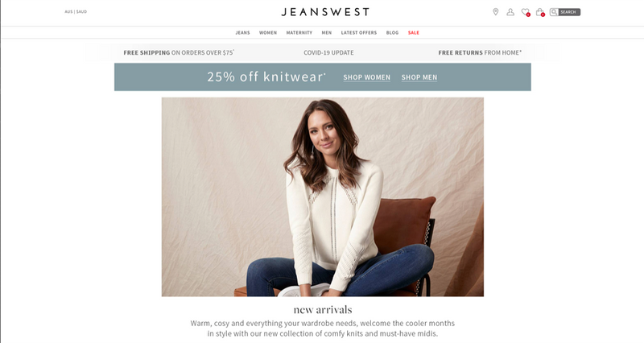This screenshot has height=343, width=644.
Task: Go to the Jeanswest logo homepage
Action: click(325, 12)
